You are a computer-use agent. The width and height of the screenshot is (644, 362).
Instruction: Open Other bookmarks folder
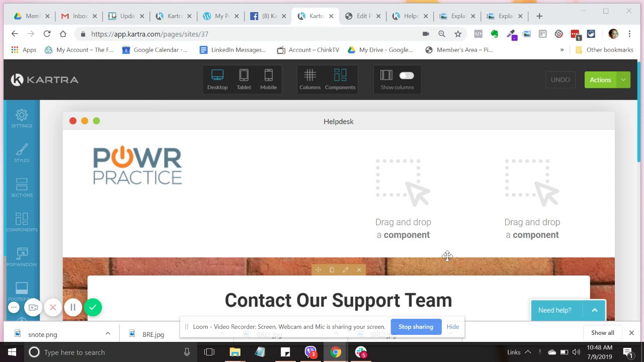[604, 50]
